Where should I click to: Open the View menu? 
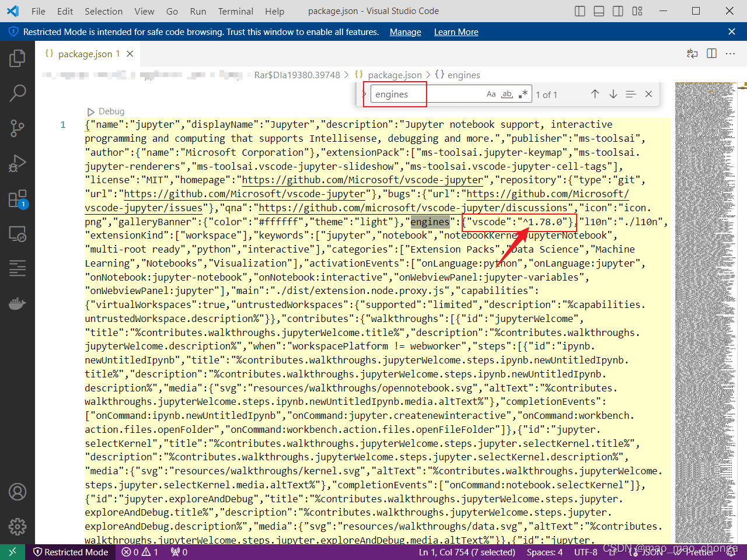click(144, 11)
